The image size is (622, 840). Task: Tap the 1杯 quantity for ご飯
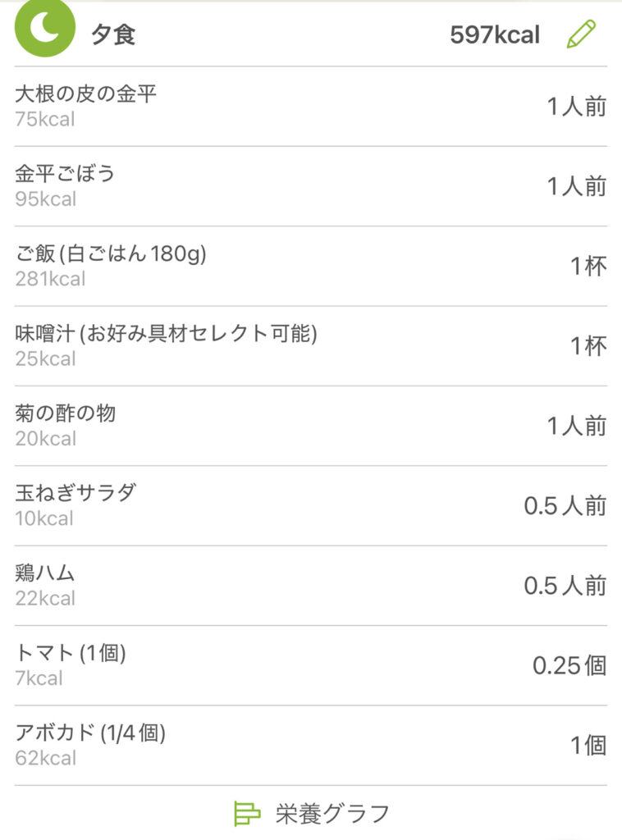(x=588, y=267)
